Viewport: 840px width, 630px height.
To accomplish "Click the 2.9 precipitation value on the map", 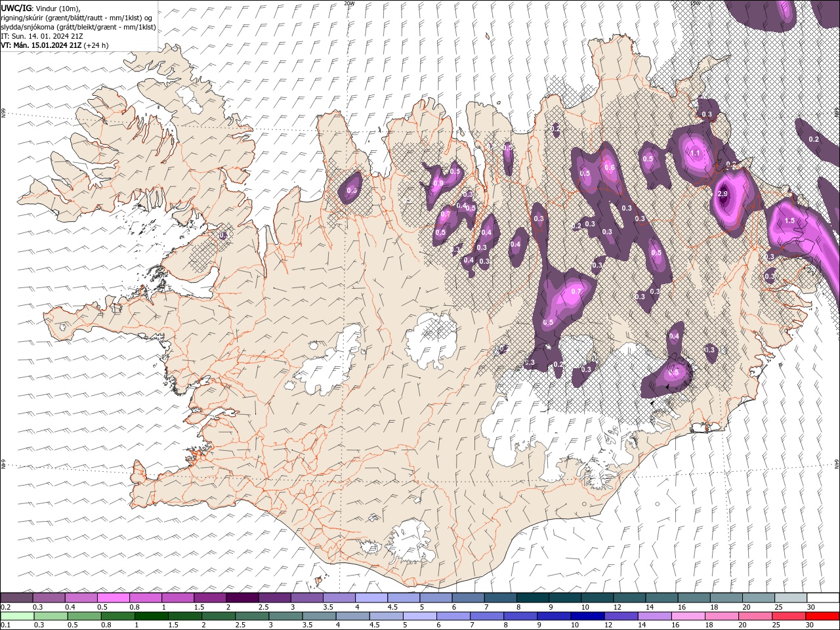I will [x=723, y=194].
